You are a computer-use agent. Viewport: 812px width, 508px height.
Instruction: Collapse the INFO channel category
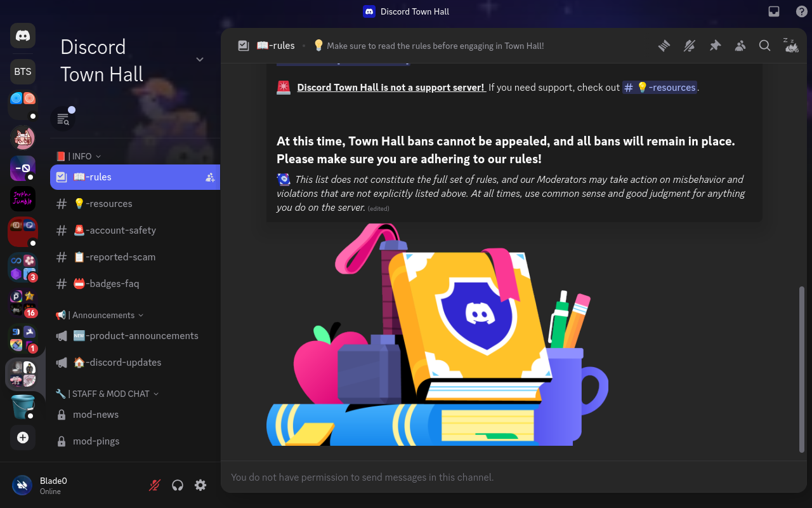coord(82,156)
